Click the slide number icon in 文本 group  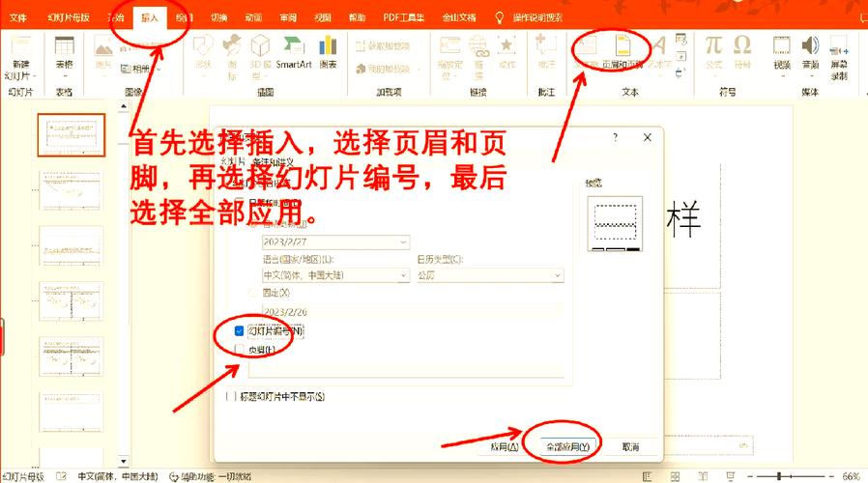680,56
